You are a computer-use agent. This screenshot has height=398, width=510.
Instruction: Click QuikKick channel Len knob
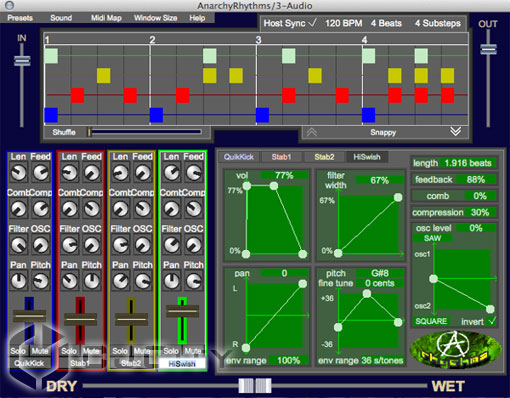click(18, 173)
